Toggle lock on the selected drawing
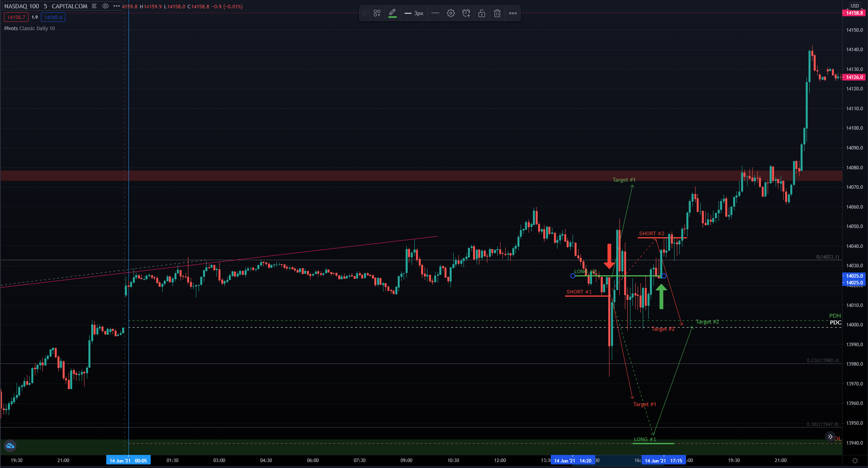This screenshot has height=468, width=868. pos(481,13)
